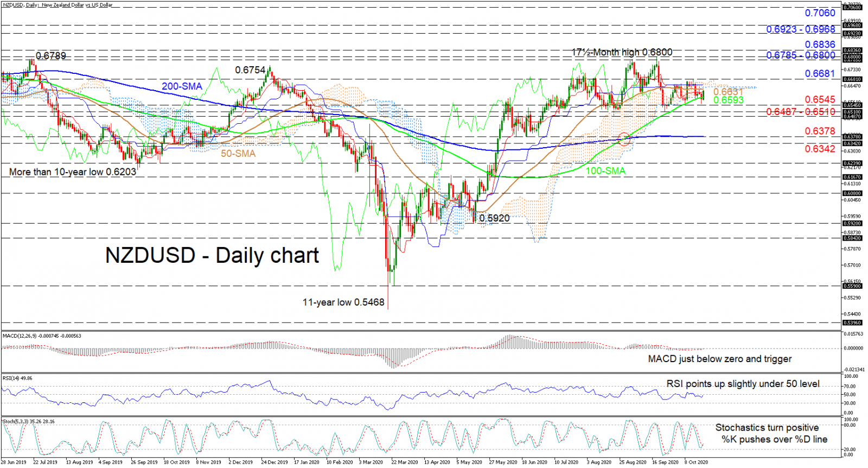Select the '27 May 2020' date label
The height and width of the screenshot is (468, 868).
(x=503, y=463)
